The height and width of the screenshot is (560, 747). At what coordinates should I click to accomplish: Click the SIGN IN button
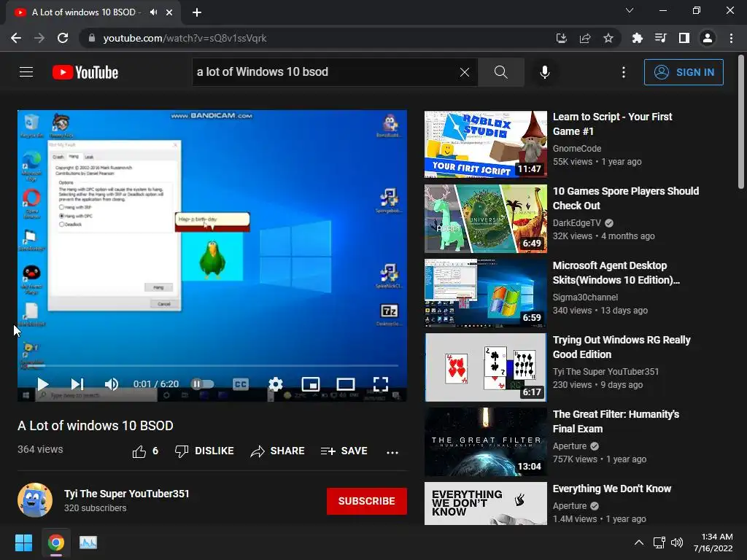click(x=684, y=72)
